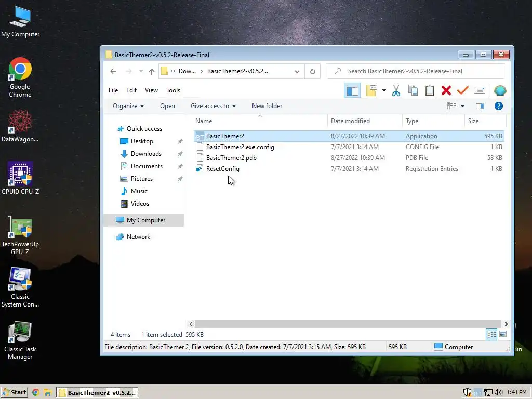Click the Classic Shell seashell icon
The height and width of the screenshot is (399, 532).
pos(500,90)
